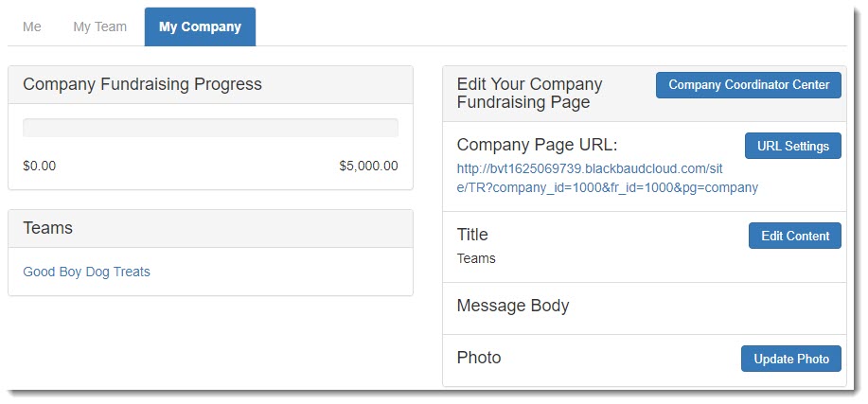868x404 pixels.
Task: Click the fundraising progress bar
Action: 210,128
